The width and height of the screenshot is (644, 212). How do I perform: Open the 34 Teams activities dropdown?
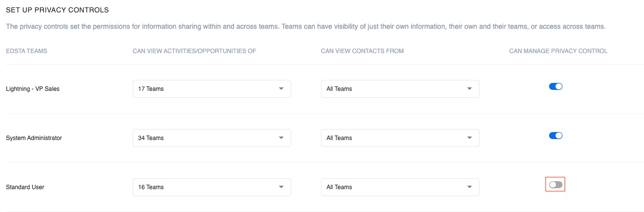[211, 138]
